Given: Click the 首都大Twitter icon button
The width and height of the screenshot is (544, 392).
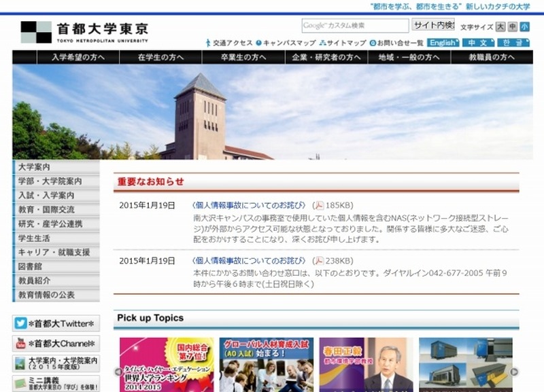Looking at the screenshot, I should coord(21,323).
